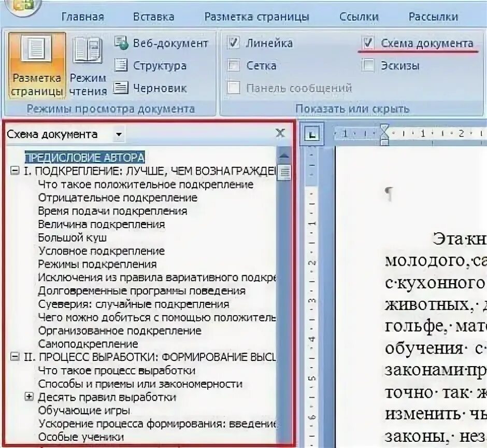487x448 pixels.
Task: Click the Office button orb
Action: [x=22, y=6]
